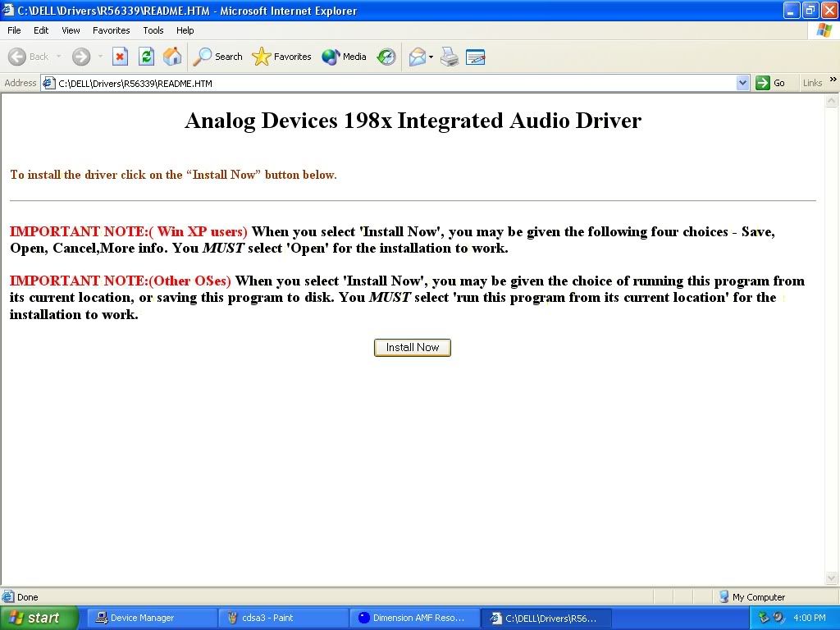Show browsing History pane
The height and width of the screenshot is (630, 840).
point(386,57)
